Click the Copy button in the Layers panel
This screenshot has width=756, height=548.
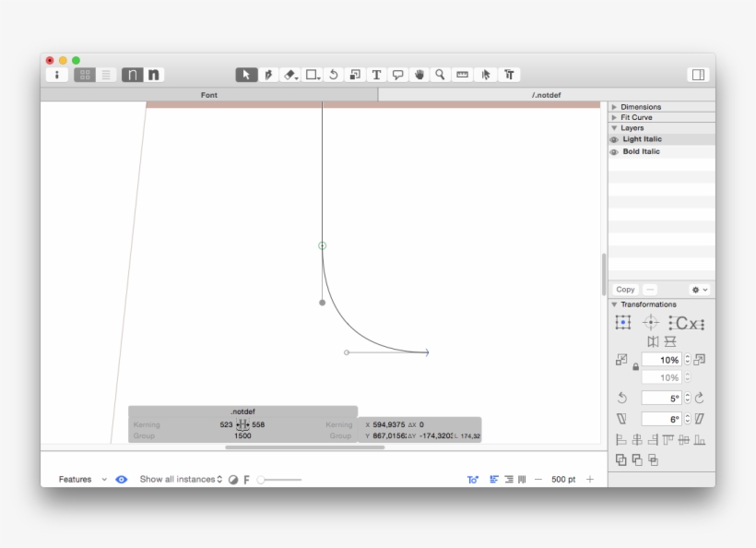tap(625, 289)
